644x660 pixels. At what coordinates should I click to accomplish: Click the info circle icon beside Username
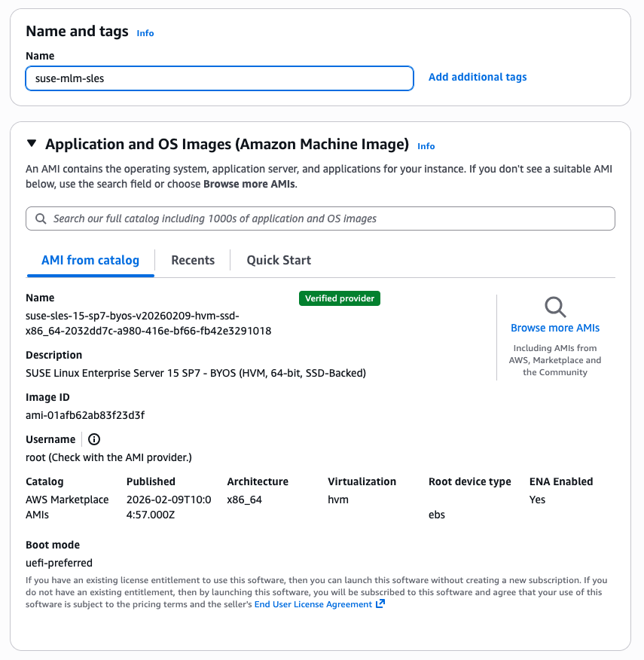click(x=94, y=439)
